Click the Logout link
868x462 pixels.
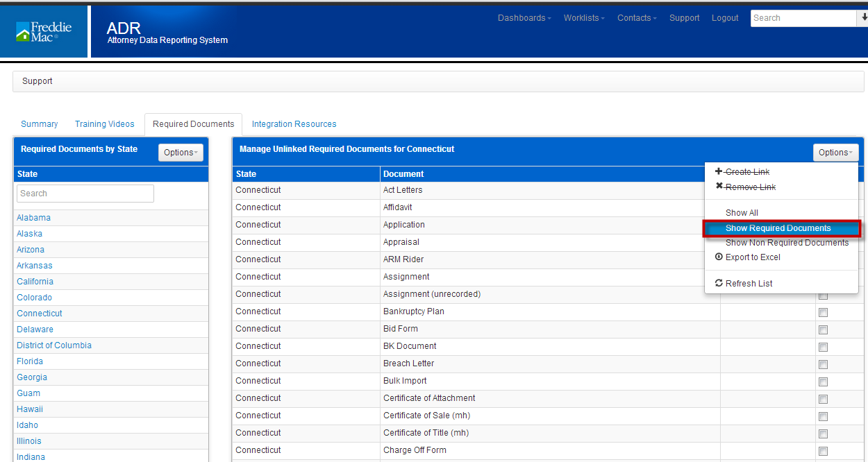(x=725, y=18)
